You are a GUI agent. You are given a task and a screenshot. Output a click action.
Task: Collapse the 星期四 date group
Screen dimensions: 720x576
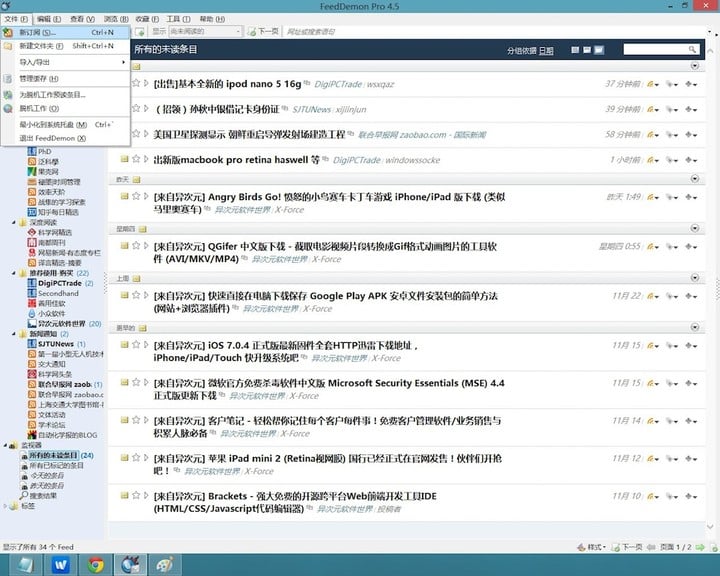click(x=695, y=228)
